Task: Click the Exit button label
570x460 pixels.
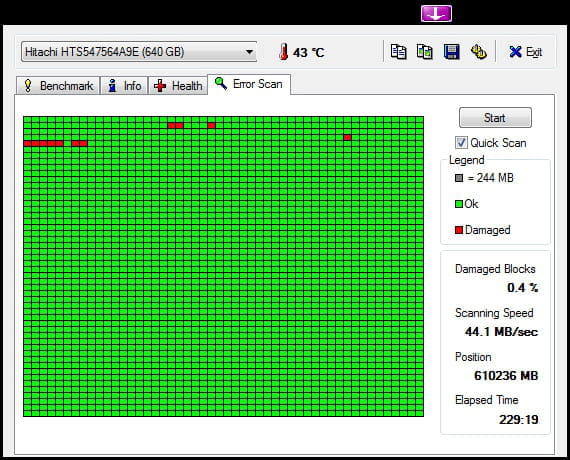Action: [534, 52]
